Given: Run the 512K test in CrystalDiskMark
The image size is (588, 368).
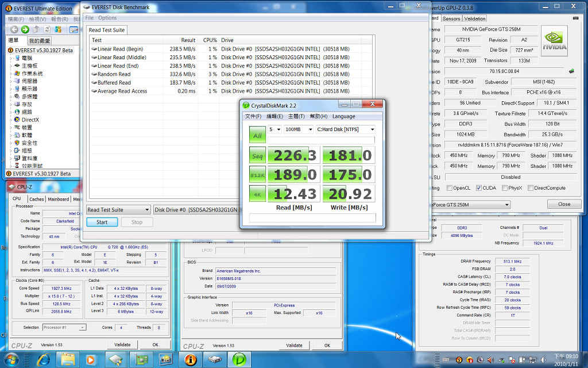Looking at the screenshot, I should point(257,175).
